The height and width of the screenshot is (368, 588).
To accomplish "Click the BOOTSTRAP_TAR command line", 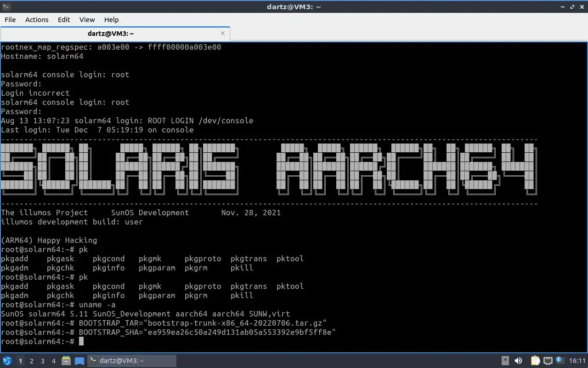I will [164, 323].
